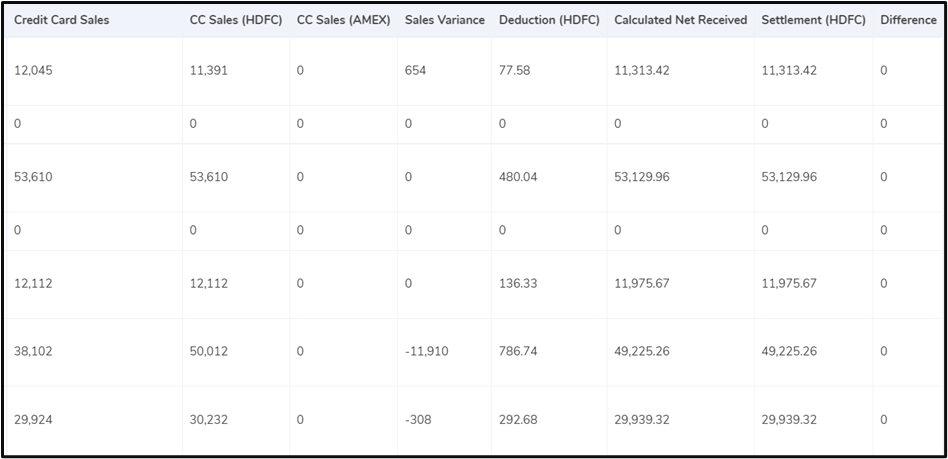The height and width of the screenshot is (459, 948).
Task: Click the -11,910 sales variance cell
Action: point(427,351)
